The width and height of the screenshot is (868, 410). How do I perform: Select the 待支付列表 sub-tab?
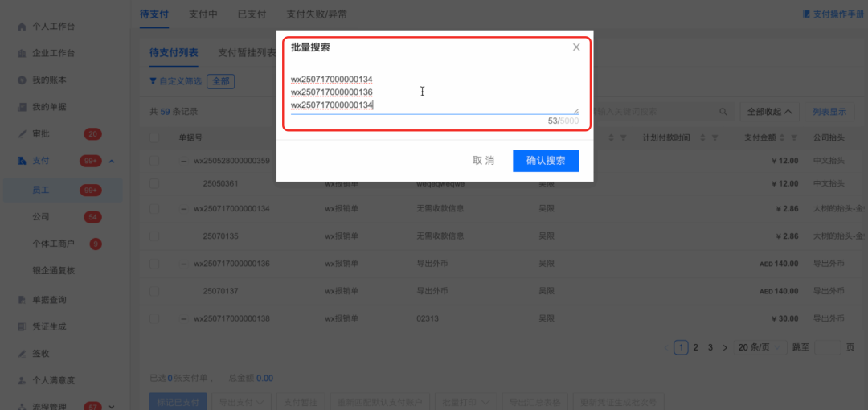(174, 52)
